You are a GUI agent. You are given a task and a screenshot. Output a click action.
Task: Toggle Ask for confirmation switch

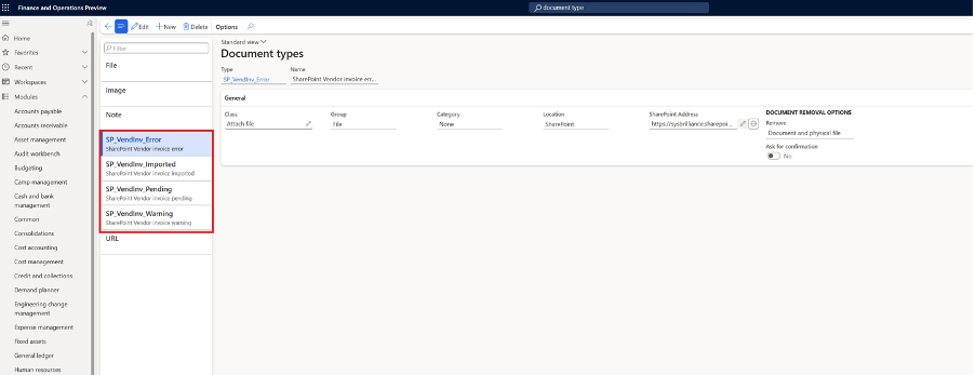[x=773, y=156]
